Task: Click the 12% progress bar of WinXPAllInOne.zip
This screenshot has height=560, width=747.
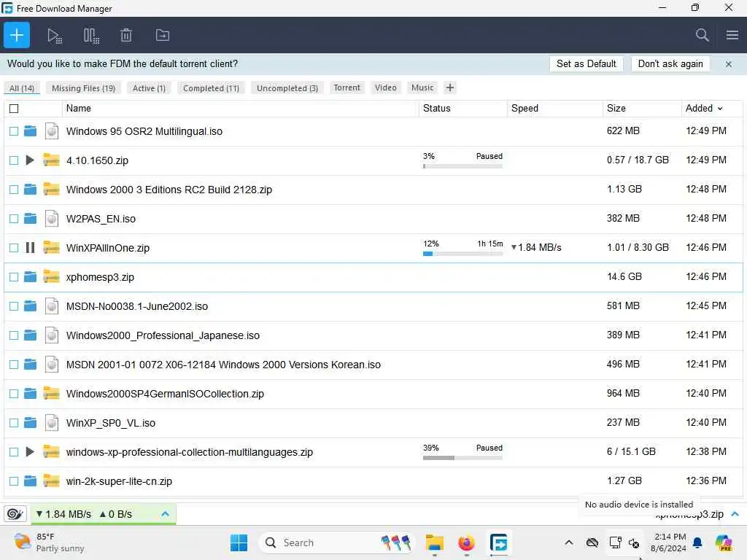Action: click(x=462, y=254)
